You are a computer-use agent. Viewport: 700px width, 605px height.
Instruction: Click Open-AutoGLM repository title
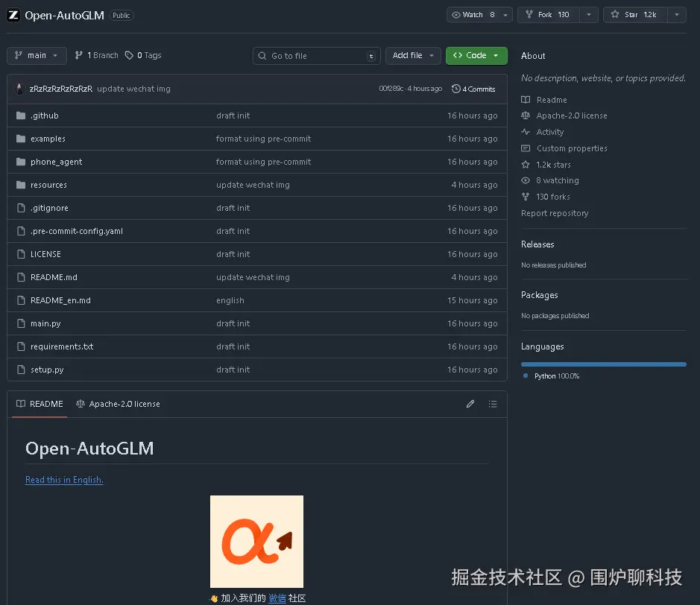(64, 15)
